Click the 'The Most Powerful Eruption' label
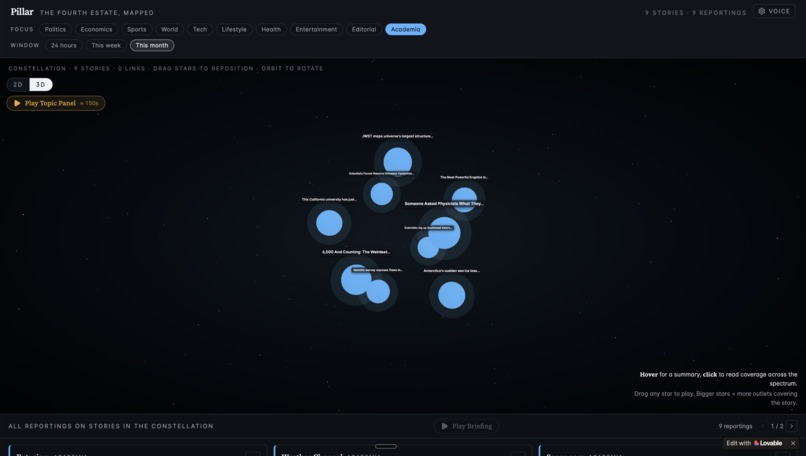This screenshot has width=806, height=456. click(x=464, y=177)
